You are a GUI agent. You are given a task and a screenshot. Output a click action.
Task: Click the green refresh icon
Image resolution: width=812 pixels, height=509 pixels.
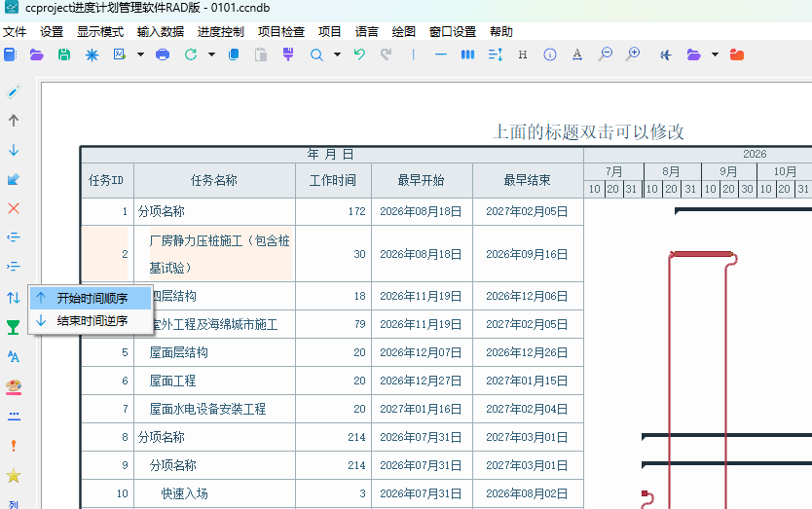[x=191, y=55]
